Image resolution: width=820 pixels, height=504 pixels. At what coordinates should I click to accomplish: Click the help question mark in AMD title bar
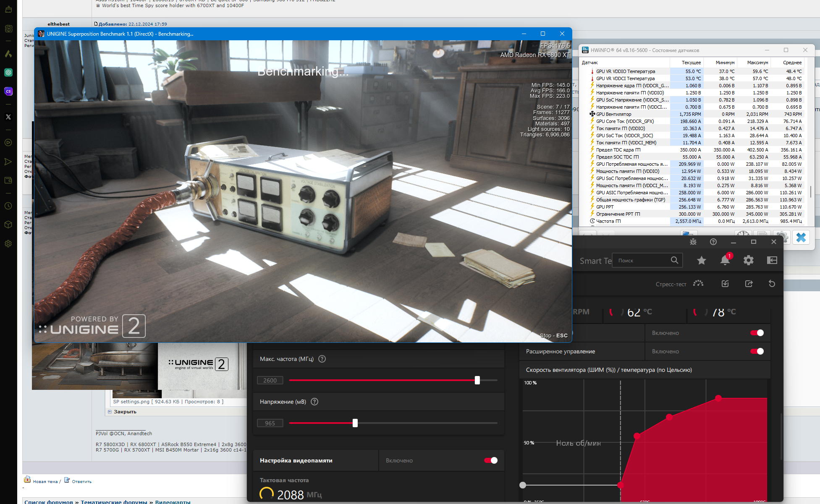[713, 242]
